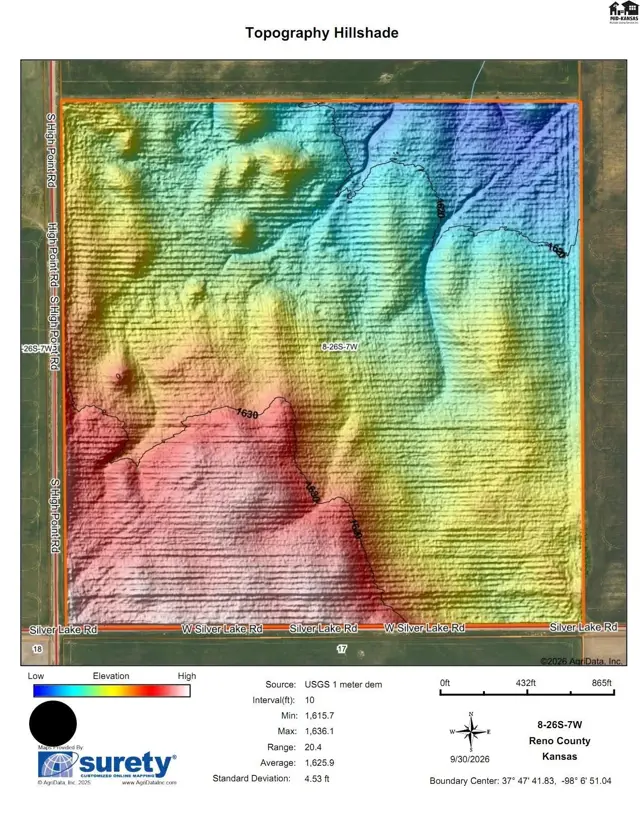Click the USGS 1 meter dem source value
Image resolution: width=640 pixels, height=828 pixels.
343,684
